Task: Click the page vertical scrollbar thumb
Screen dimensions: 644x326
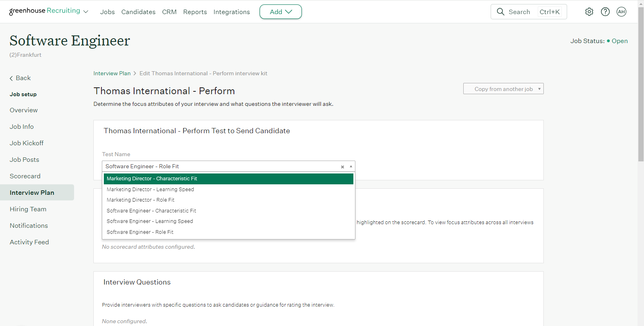Action: tap(641, 85)
